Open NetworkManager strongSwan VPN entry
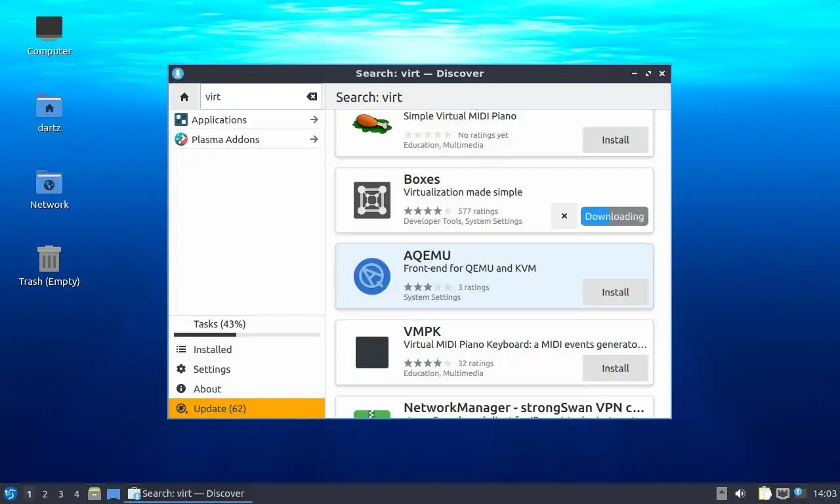 click(x=494, y=407)
